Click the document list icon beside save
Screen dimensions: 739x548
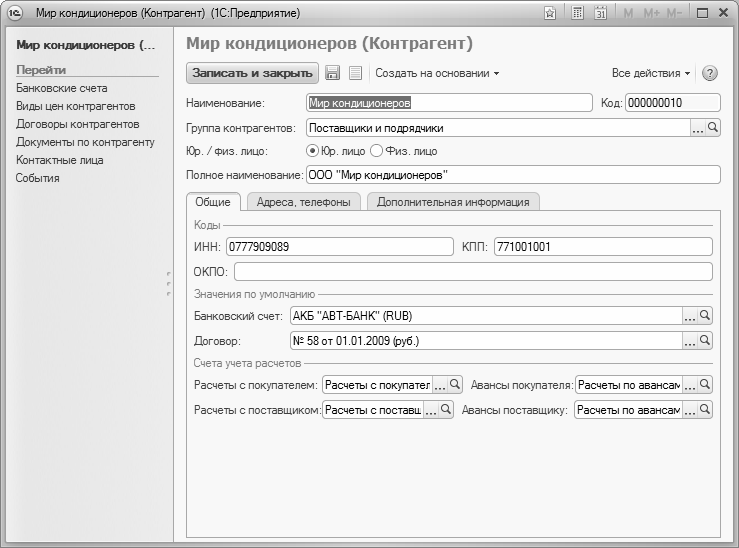coord(355,73)
